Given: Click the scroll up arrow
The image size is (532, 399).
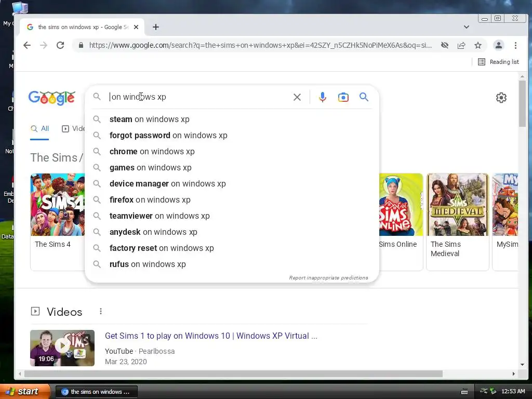Looking at the screenshot, I should tap(522, 77).
